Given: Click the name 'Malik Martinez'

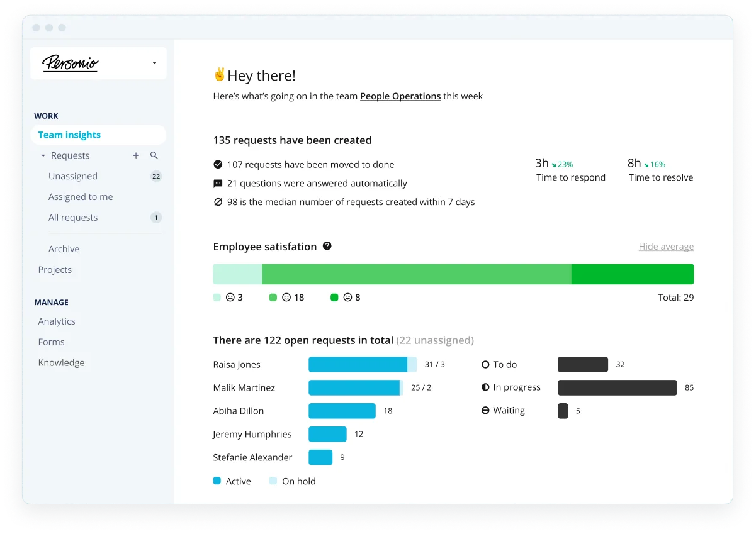Looking at the screenshot, I should pyautogui.click(x=244, y=388).
